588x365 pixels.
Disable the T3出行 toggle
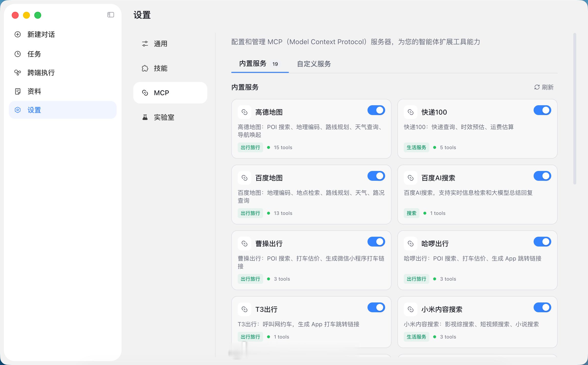376,308
